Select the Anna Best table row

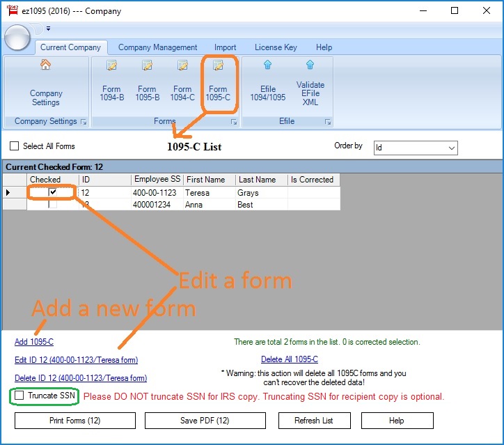point(209,205)
